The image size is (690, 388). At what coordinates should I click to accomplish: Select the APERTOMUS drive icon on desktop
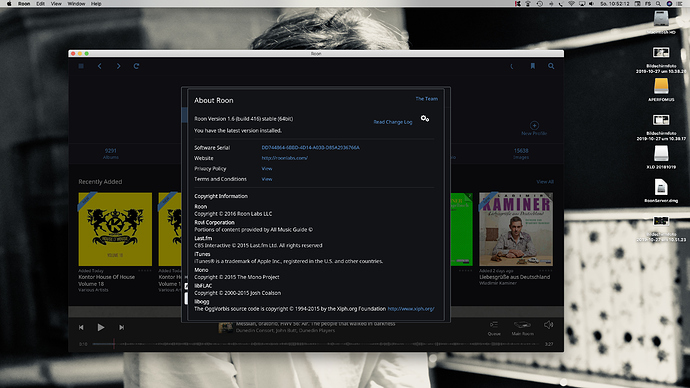click(661, 86)
